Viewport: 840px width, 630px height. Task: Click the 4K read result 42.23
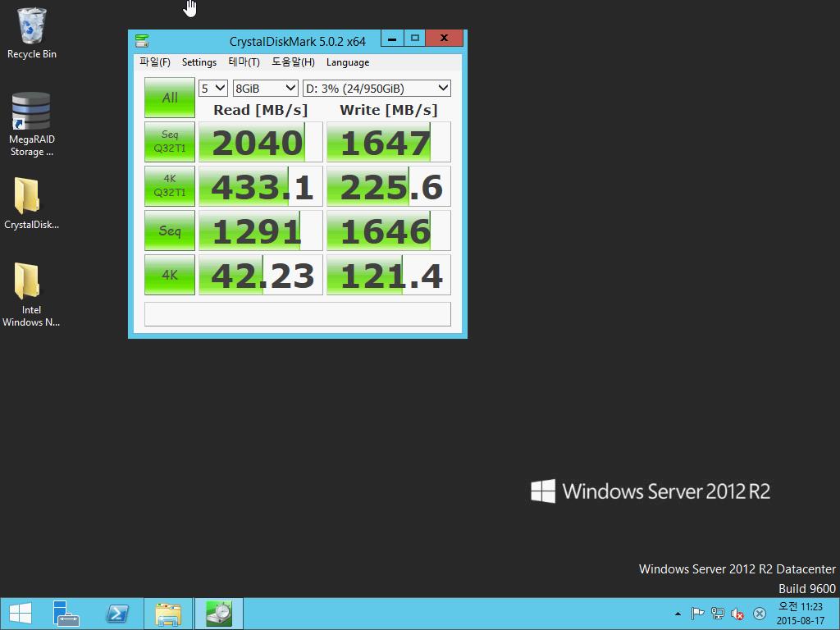[260, 276]
